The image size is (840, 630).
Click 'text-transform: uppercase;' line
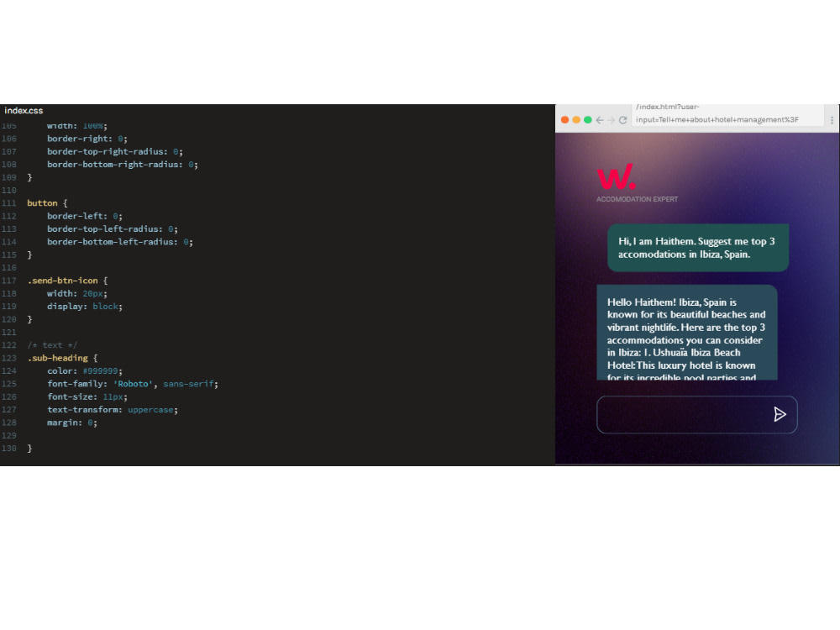(x=113, y=410)
